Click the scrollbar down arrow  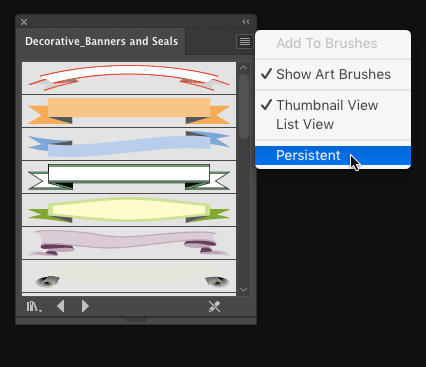pos(244,290)
